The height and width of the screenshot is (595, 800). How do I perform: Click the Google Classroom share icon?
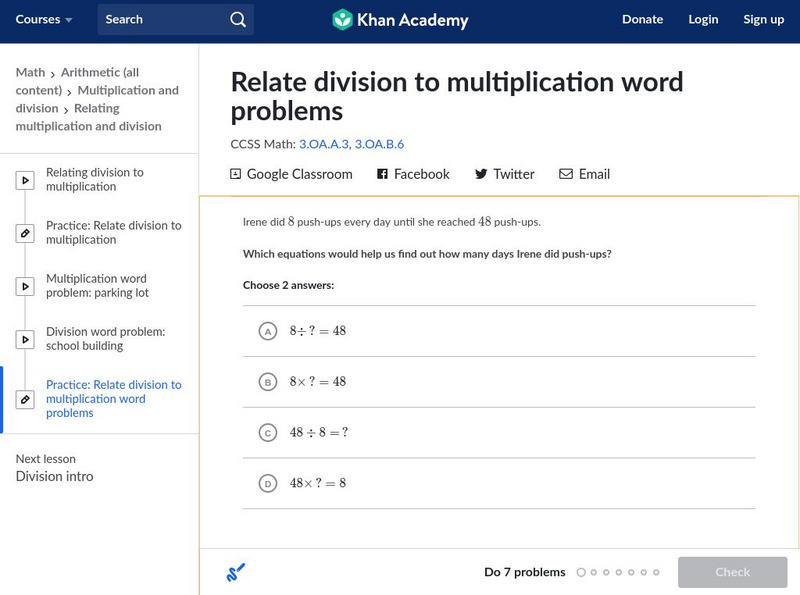tap(235, 174)
